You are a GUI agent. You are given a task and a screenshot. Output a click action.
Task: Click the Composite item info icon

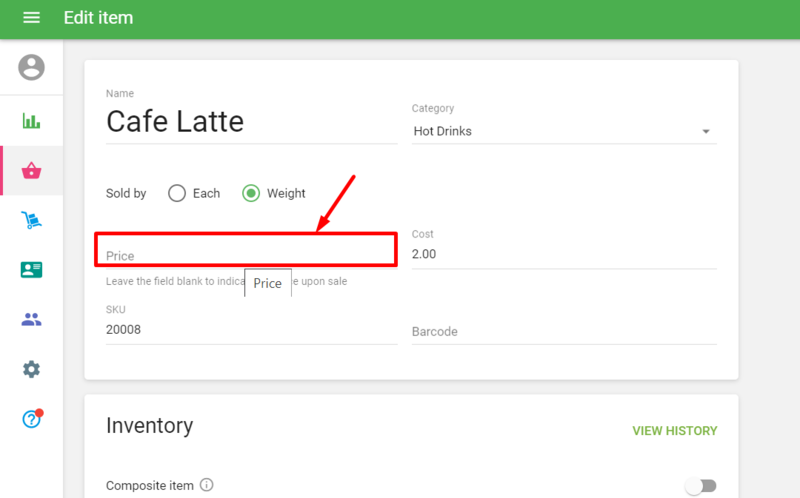[207, 486]
